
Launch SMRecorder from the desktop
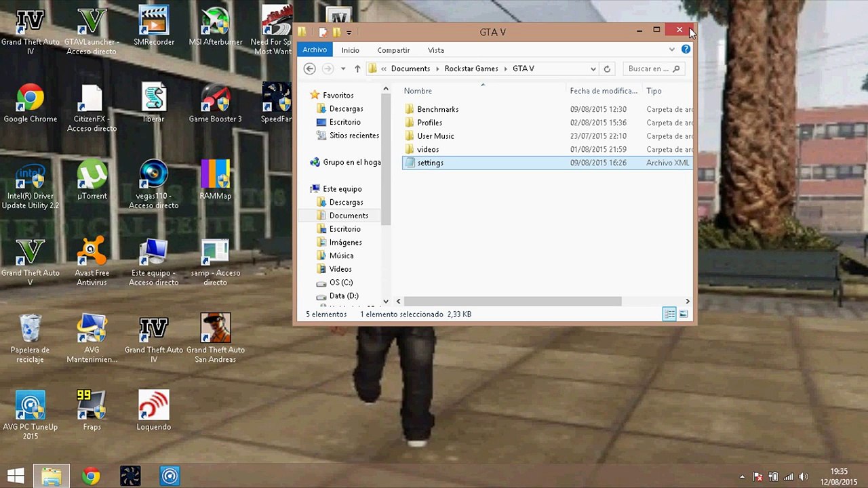click(x=153, y=27)
